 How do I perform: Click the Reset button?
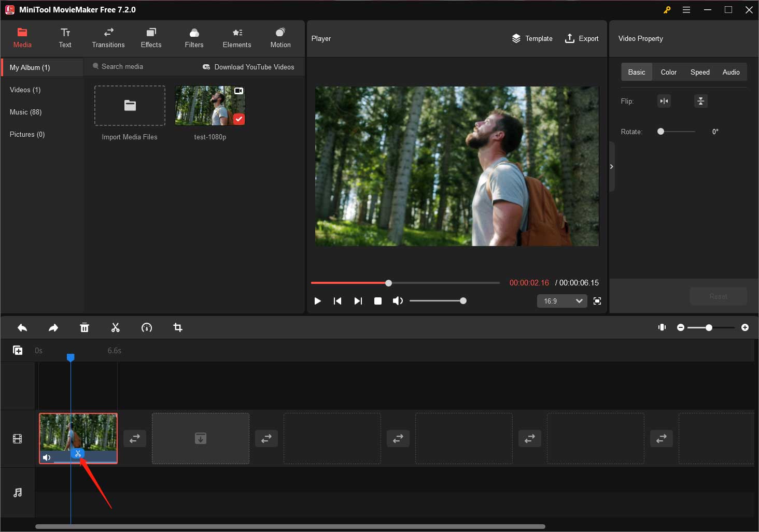click(718, 296)
